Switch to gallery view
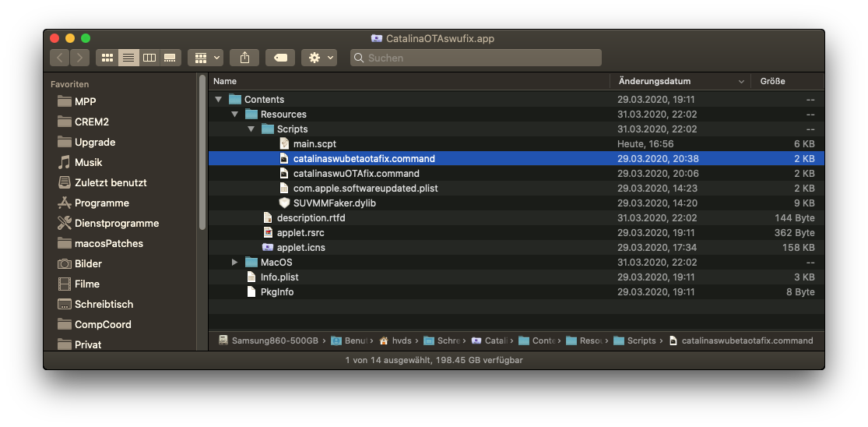868x427 pixels. point(170,58)
